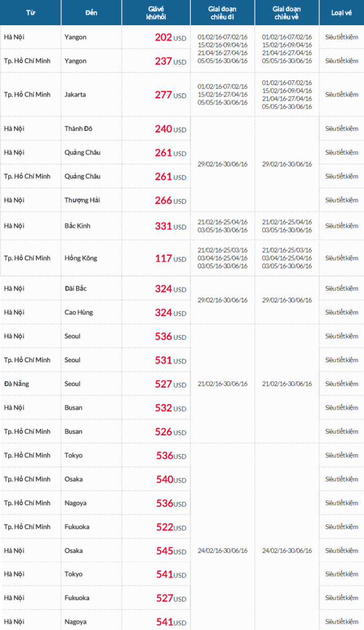
Task: Click "Siêu tiết kiệm" in the Bắc Kinh row
Action: tap(341, 226)
